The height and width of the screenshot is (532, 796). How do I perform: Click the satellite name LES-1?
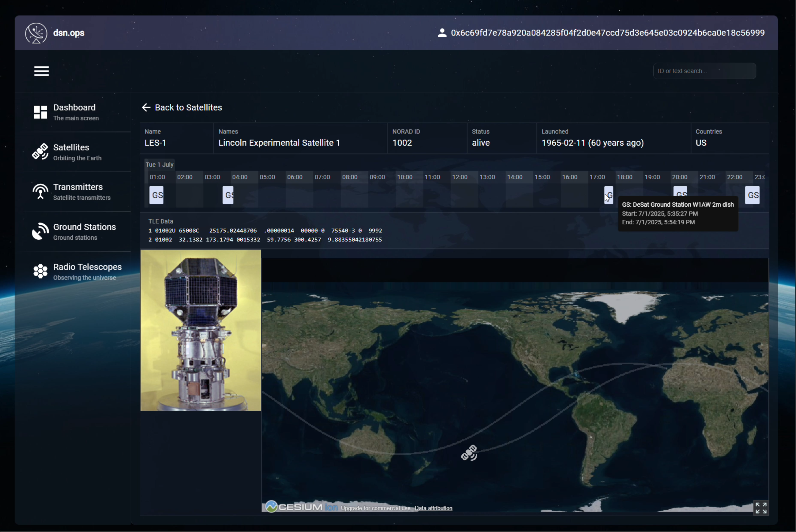155,143
